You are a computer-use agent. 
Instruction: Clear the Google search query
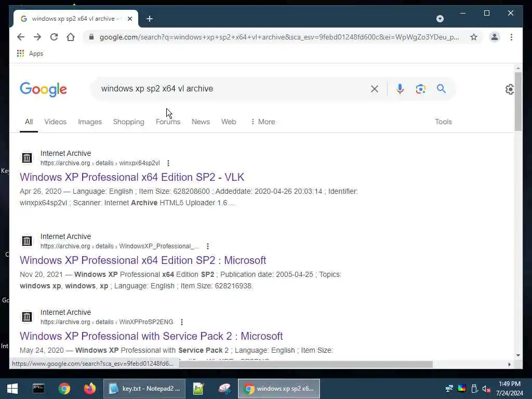tap(375, 89)
